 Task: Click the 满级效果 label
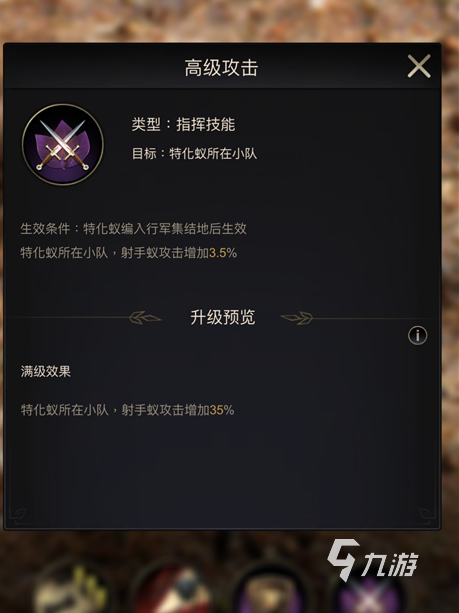point(46,371)
